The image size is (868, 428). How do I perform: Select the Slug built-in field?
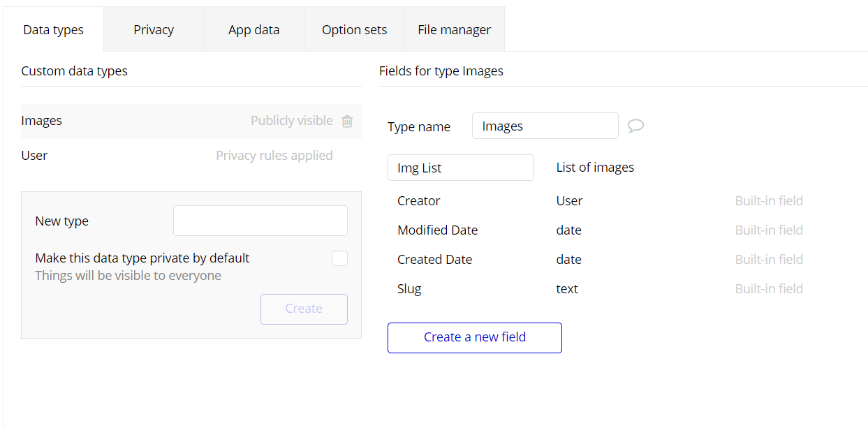[x=409, y=289]
